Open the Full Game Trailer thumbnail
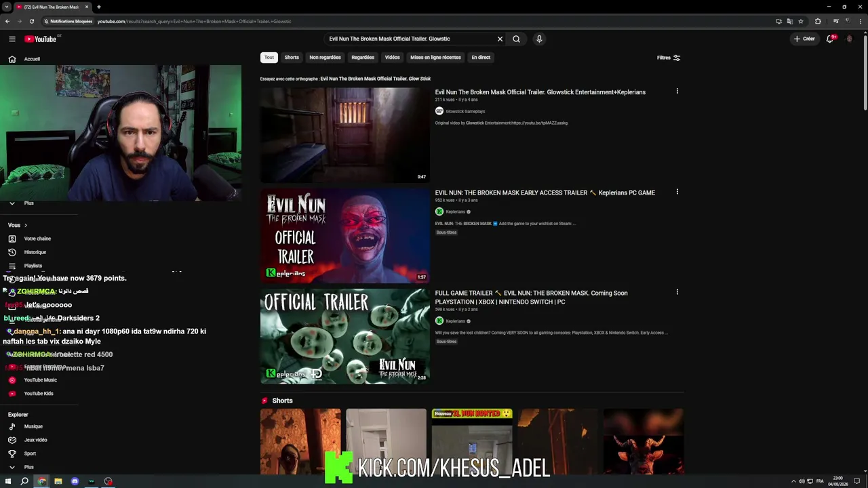This screenshot has width=868, height=488. (x=344, y=336)
